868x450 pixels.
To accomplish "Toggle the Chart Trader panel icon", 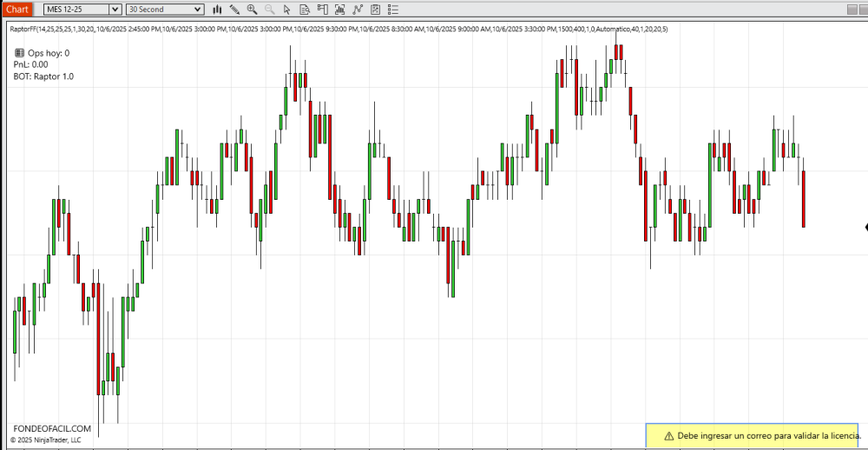I will 321,10.
